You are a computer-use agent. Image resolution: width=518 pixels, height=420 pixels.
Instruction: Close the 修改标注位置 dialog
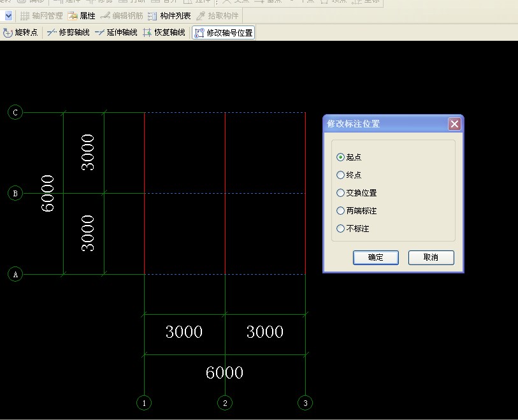pyautogui.click(x=454, y=124)
